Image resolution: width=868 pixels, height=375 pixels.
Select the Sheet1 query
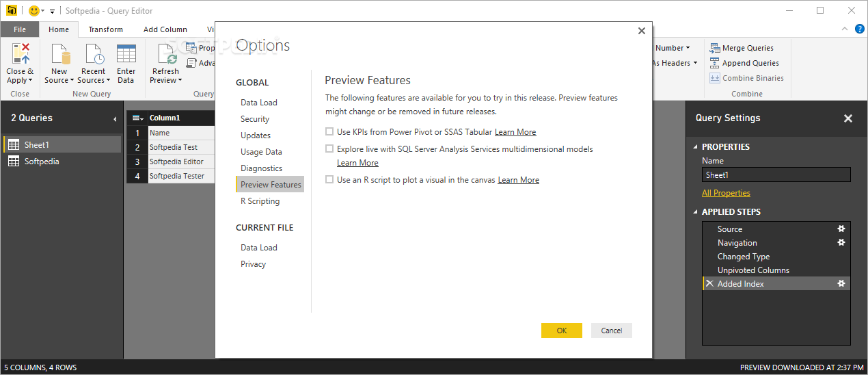62,144
